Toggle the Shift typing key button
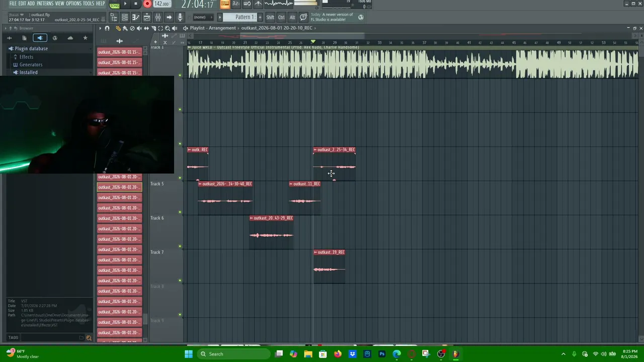This screenshot has height=362, width=644. pyautogui.click(x=270, y=17)
